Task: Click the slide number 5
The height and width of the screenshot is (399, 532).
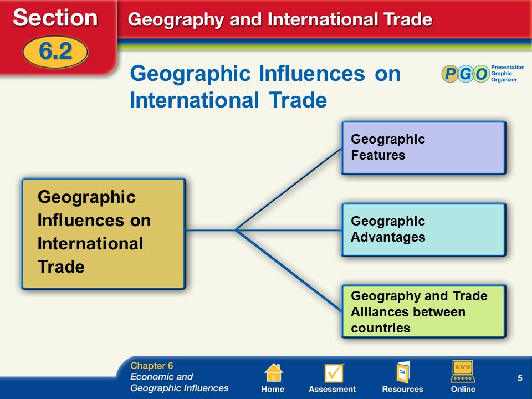Action: [x=520, y=378]
